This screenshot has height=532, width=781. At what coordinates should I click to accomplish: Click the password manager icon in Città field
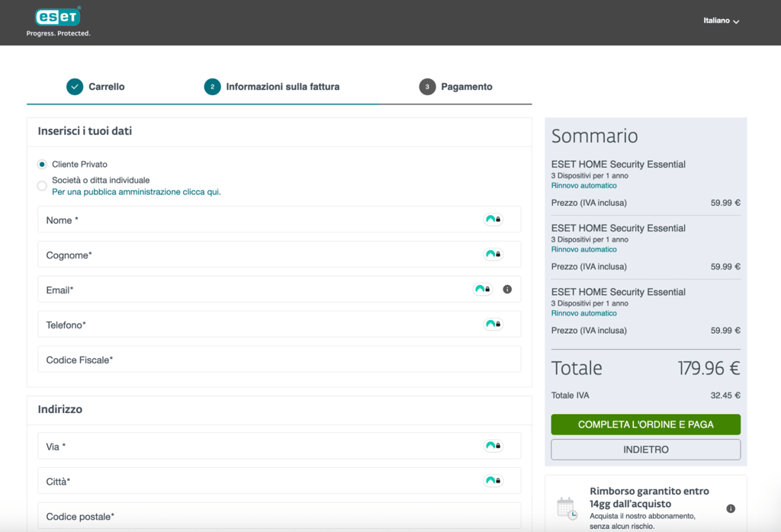pyautogui.click(x=493, y=481)
